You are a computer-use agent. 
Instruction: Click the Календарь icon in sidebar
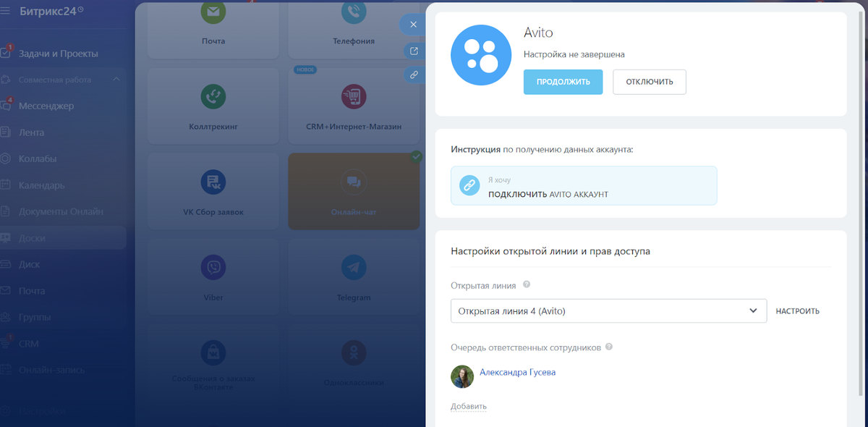tap(5, 185)
